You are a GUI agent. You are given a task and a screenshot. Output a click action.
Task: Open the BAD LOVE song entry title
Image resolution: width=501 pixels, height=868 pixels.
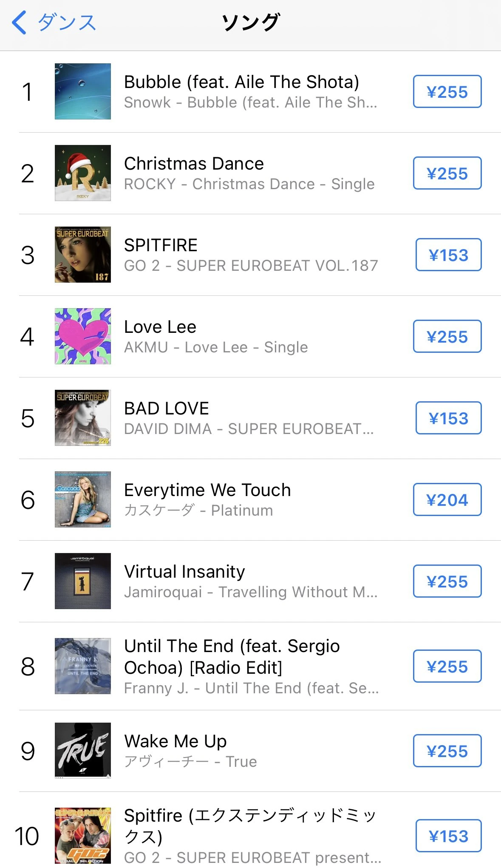[x=167, y=408]
